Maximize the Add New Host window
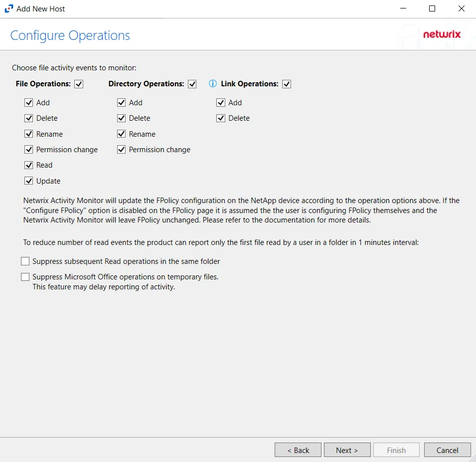This screenshot has height=462, width=476. pyautogui.click(x=432, y=8)
